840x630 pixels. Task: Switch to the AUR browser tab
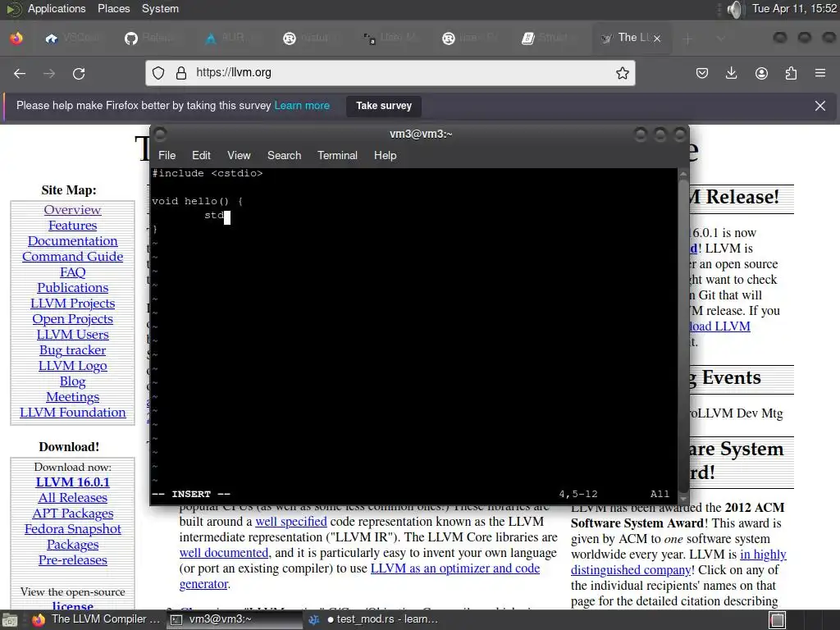tap(231, 38)
